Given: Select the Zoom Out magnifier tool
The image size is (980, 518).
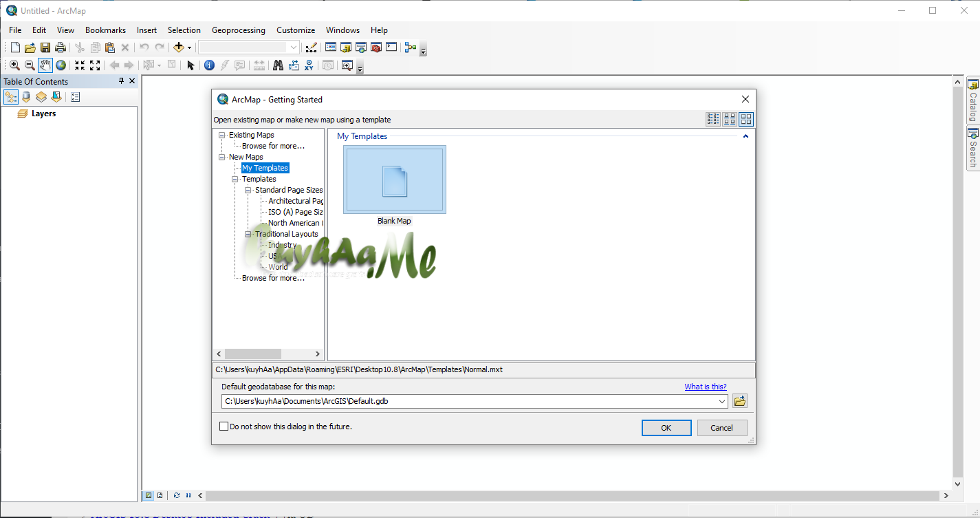Looking at the screenshot, I should tap(30, 65).
